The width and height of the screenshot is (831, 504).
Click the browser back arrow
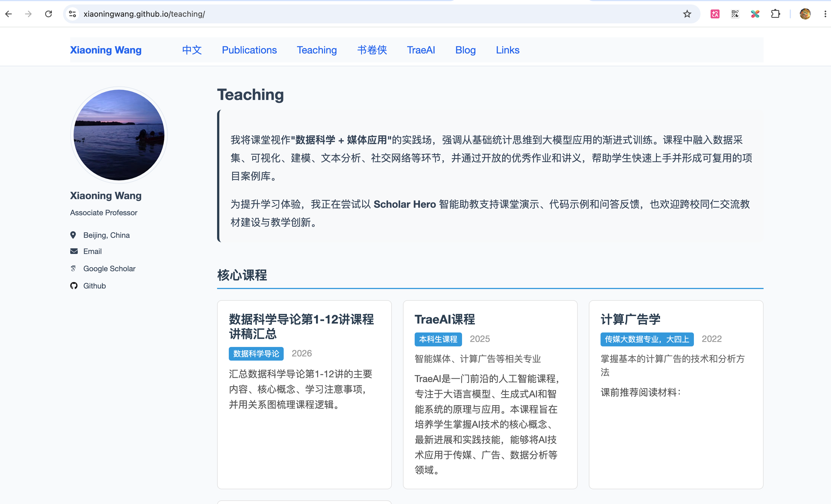click(9, 14)
